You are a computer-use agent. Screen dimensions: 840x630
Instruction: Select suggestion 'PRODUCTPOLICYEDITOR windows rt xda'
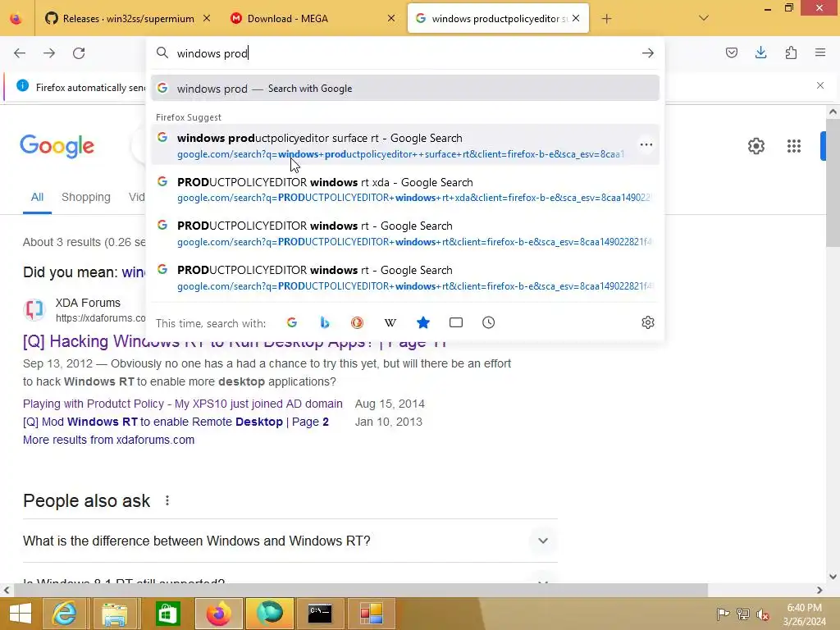click(x=405, y=189)
